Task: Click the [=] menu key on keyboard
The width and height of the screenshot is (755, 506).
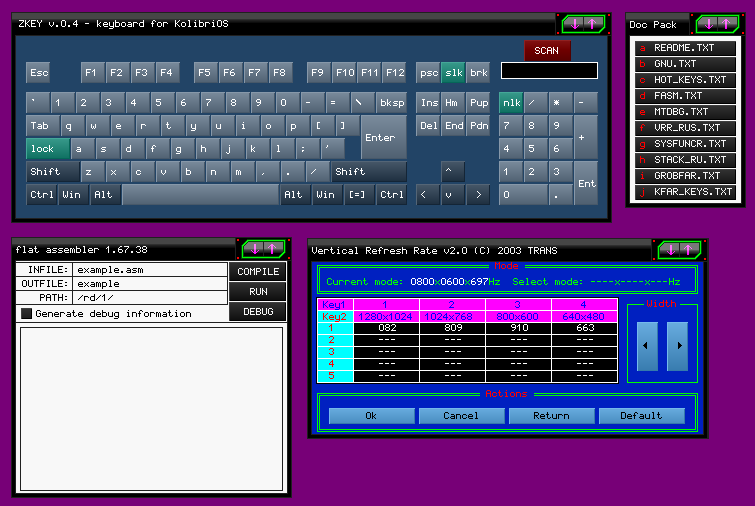Action: tap(356, 195)
